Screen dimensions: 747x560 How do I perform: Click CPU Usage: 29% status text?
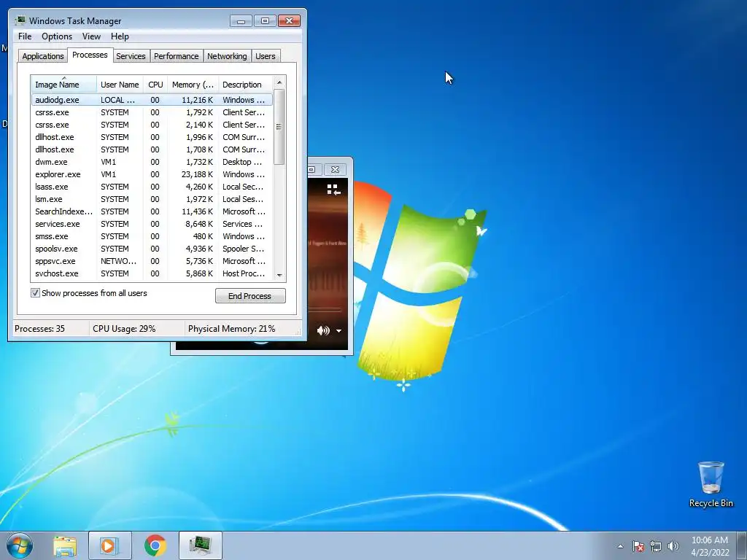[124, 329]
